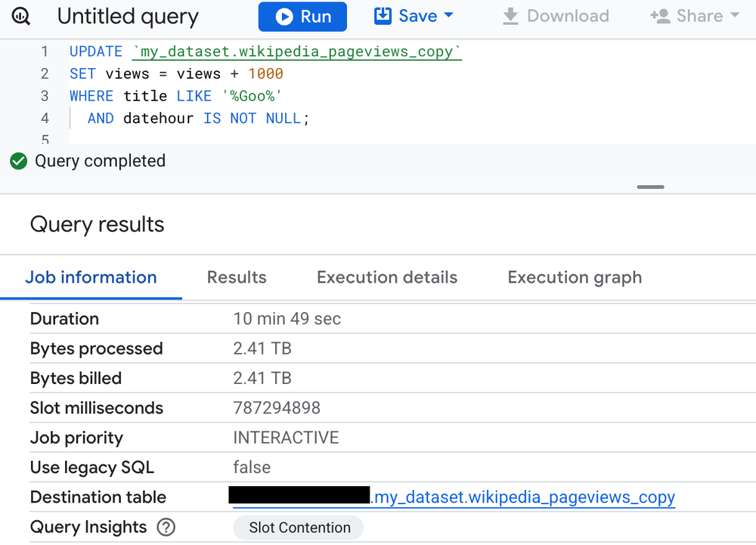
Task: Click the Untitled query title
Action: click(x=128, y=17)
